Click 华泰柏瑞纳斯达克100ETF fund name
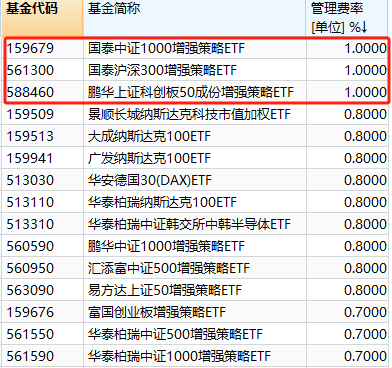392x368 pixels. click(x=162, y=202)
